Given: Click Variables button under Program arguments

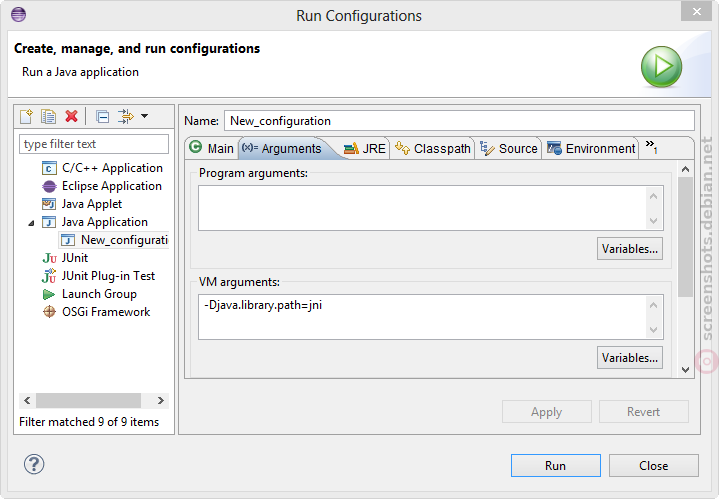Looking at the screenshot, I should click(x=630, y=249).
